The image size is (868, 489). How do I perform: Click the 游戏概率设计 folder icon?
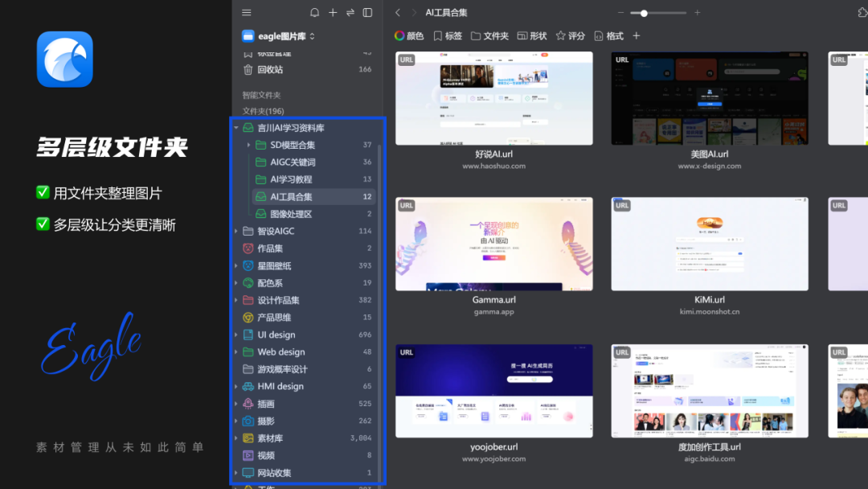(x=248, y=369)
